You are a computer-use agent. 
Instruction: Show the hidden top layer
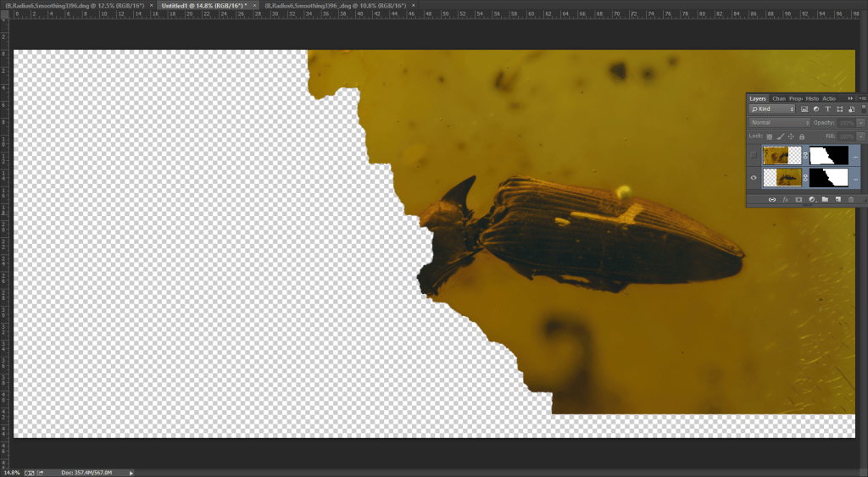point(754,156)
